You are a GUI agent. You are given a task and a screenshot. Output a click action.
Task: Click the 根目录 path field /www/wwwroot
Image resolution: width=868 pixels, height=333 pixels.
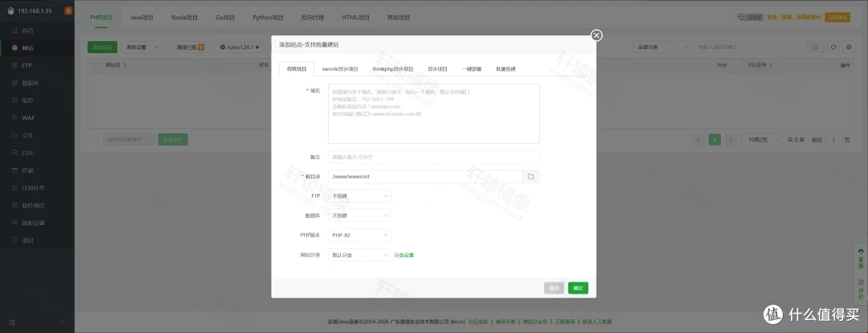pos(424,176)
